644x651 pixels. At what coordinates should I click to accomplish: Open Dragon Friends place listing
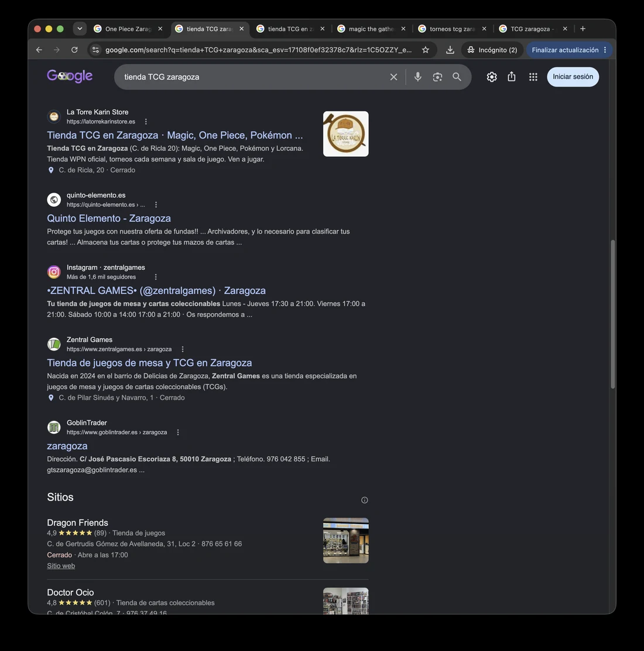(78, 522)
